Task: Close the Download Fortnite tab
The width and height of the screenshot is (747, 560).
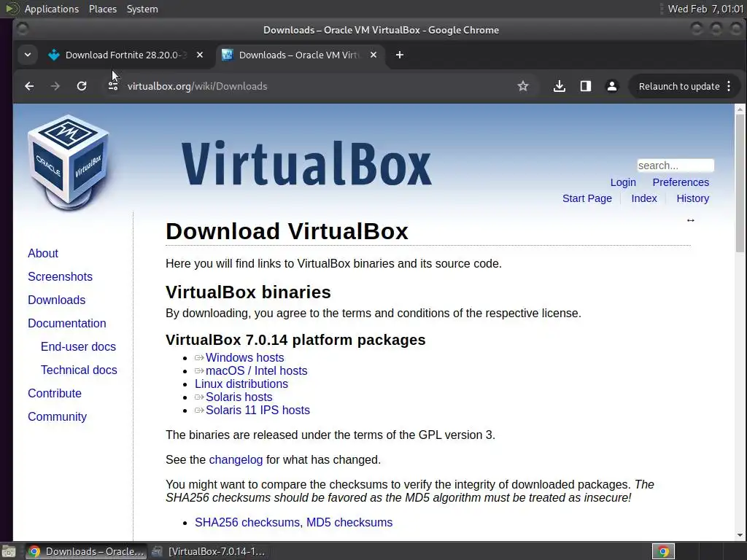Action: coord(200,55)
